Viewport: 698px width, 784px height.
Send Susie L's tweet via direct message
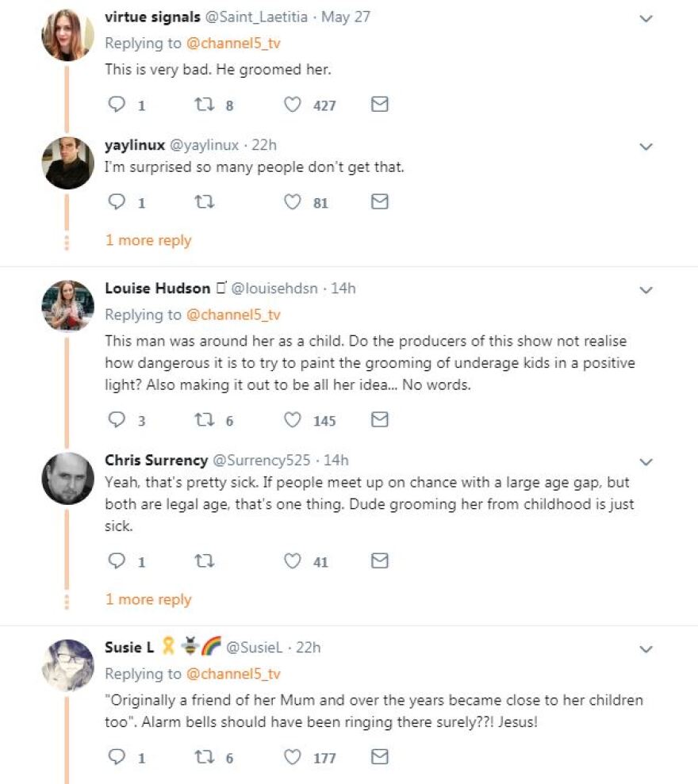[380, 757]
